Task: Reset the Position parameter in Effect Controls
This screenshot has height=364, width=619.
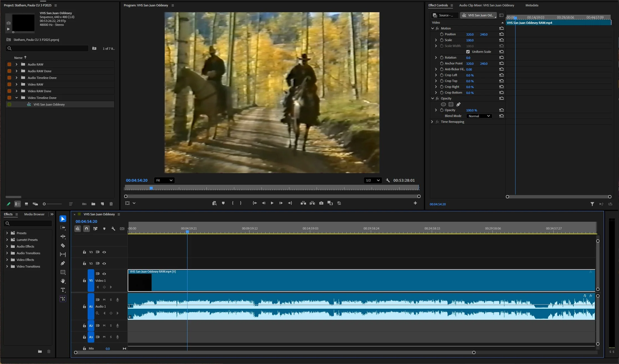Action: [x=502, y=34]
